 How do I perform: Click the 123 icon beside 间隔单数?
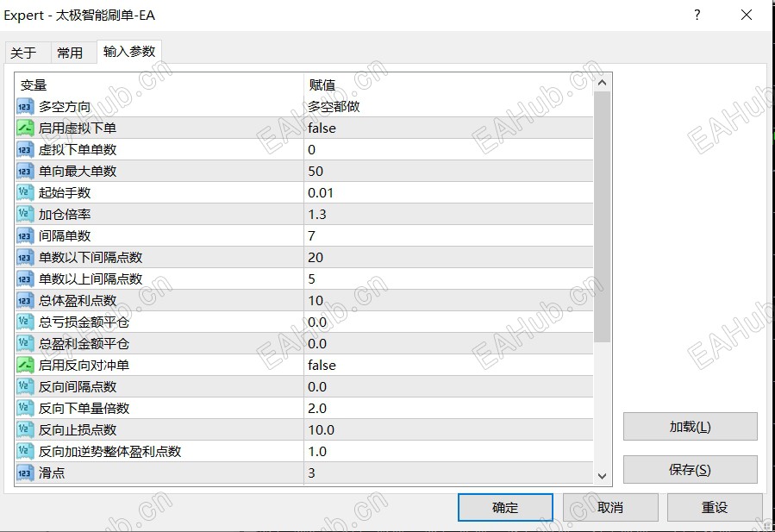[23, 235]
